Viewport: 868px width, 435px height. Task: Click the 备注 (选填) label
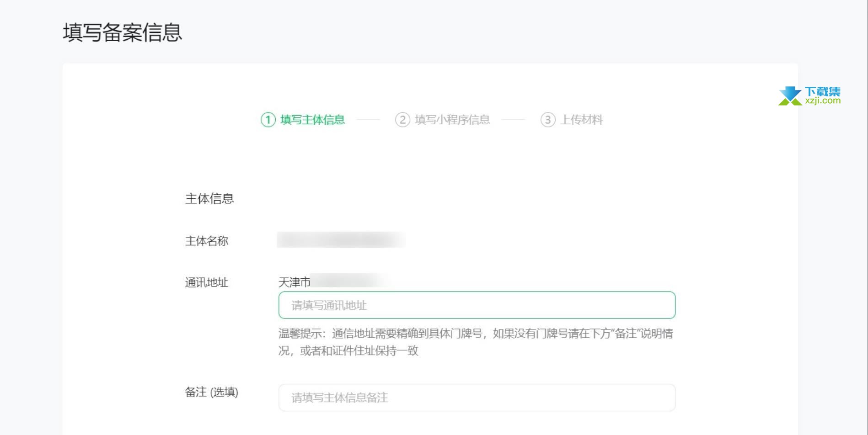pyautogui.click(x=212, y=392)
